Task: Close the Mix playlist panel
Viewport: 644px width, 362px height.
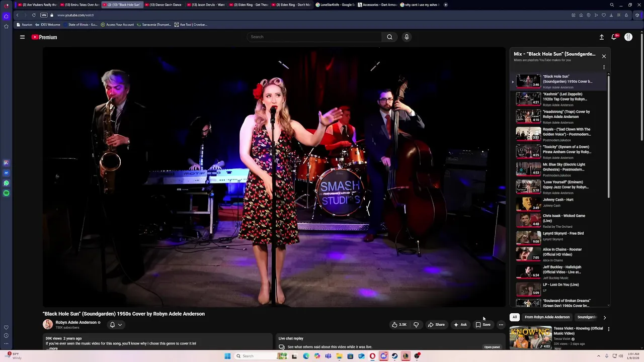Action: 604,56
